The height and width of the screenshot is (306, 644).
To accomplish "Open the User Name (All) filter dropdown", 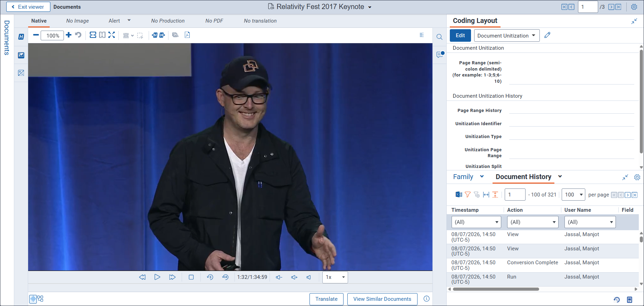I will click(x=590, y=222).
